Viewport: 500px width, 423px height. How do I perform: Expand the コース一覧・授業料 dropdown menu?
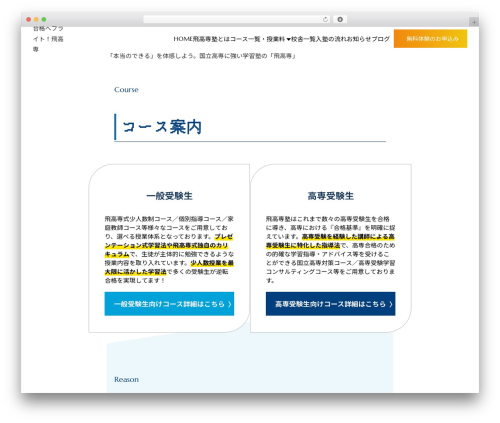[x=260, y=39]
